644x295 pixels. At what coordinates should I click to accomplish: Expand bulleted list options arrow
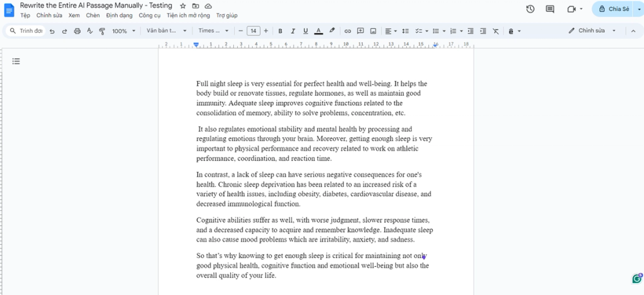pos(444,31)
